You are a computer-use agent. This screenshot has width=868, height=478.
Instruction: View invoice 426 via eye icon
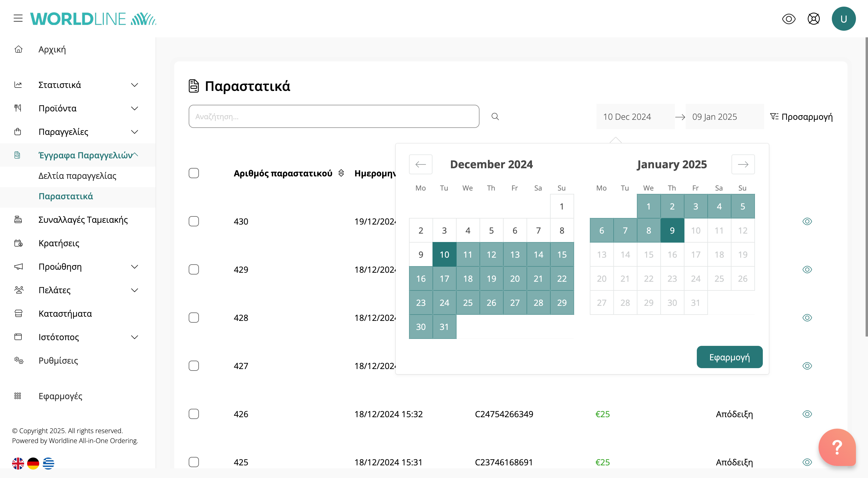[x=807, y=414]
